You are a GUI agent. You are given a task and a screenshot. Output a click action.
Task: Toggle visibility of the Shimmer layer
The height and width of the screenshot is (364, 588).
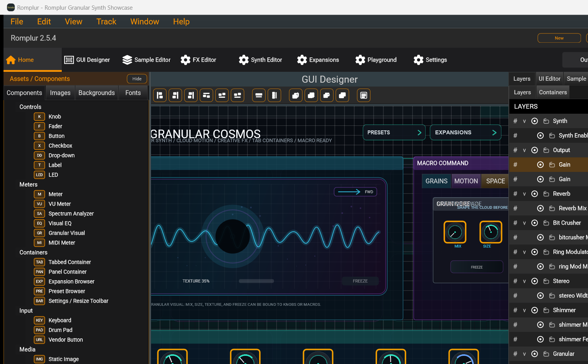[534, 310]
